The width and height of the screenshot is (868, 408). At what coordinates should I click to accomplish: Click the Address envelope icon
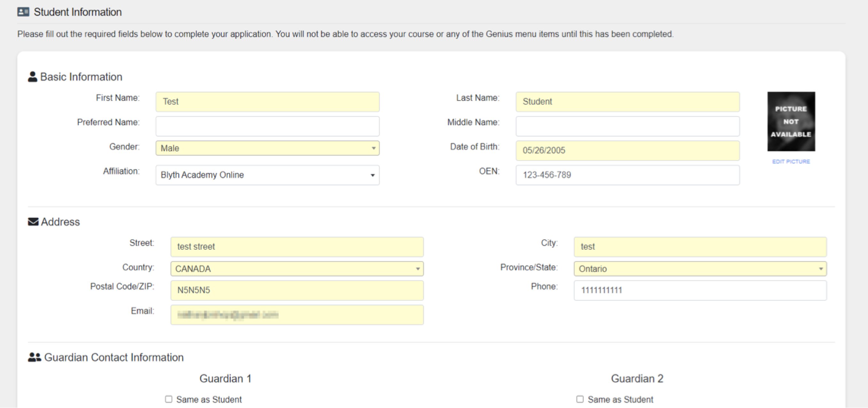33,222
